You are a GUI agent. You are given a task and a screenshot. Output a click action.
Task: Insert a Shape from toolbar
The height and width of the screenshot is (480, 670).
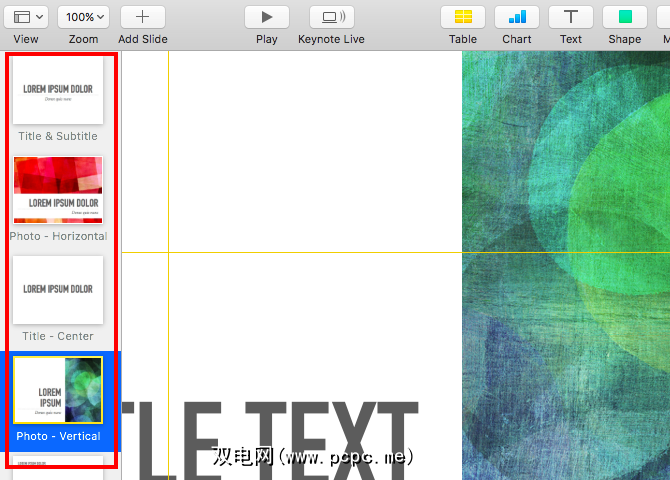pyautogui.click(x=625, y=17)
